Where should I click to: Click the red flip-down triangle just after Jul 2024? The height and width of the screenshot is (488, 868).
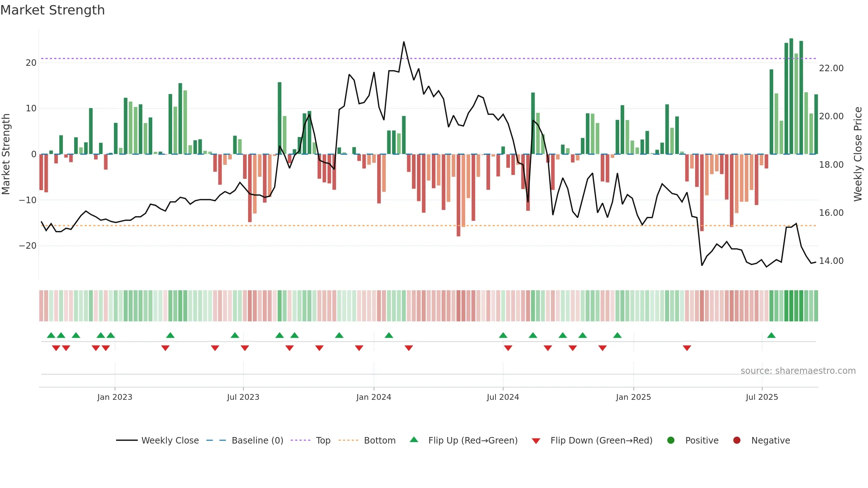(508, 348)
